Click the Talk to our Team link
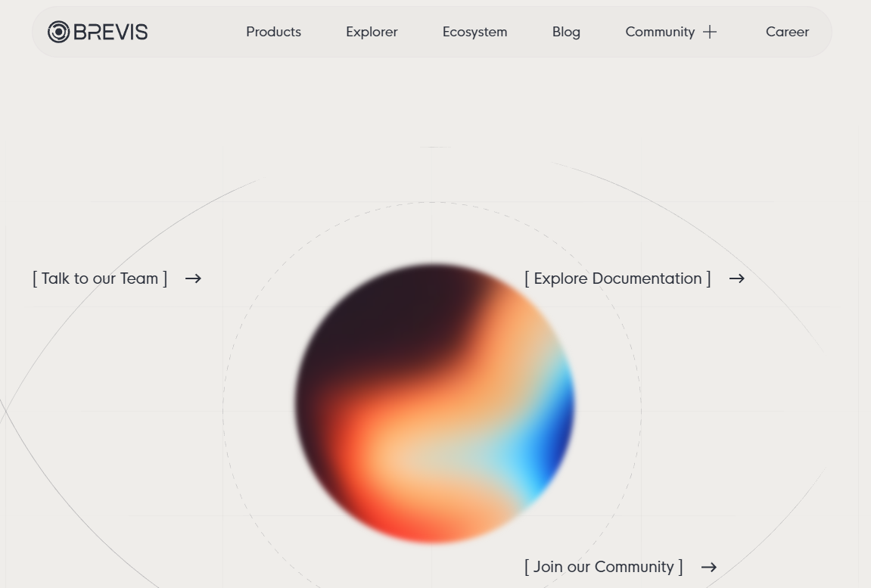 pyautogui.click(x=100, y=278)
